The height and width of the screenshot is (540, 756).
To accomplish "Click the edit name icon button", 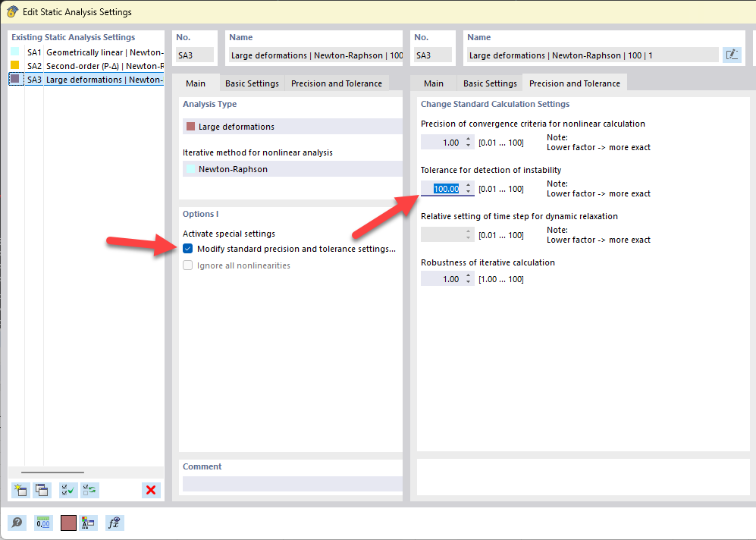I will 732,55.
